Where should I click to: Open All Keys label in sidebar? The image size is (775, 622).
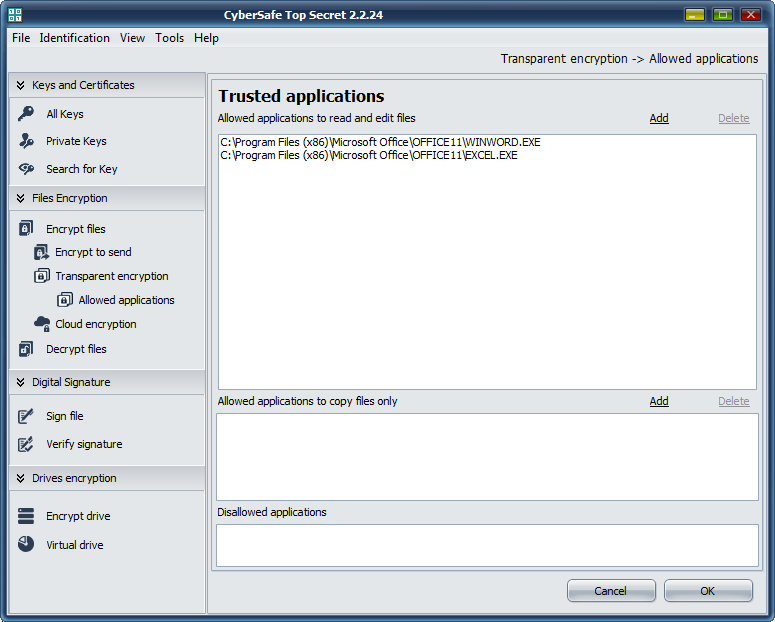65,114
